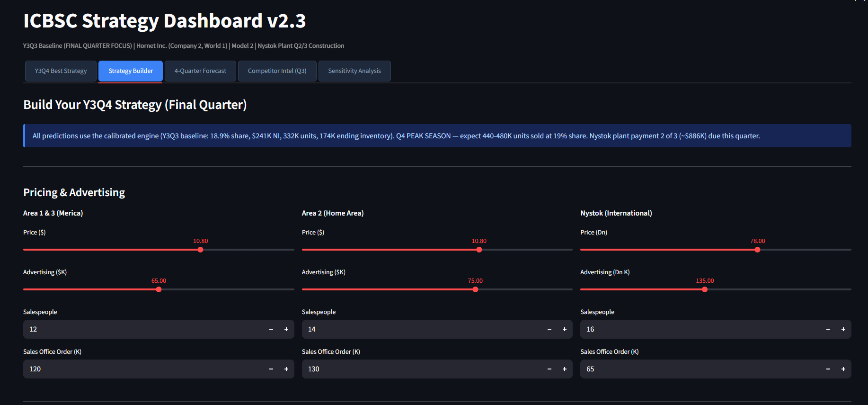Click Nystok Price (Dn) slider handle
The image size is (868, 405).
[x=757, y=250]
